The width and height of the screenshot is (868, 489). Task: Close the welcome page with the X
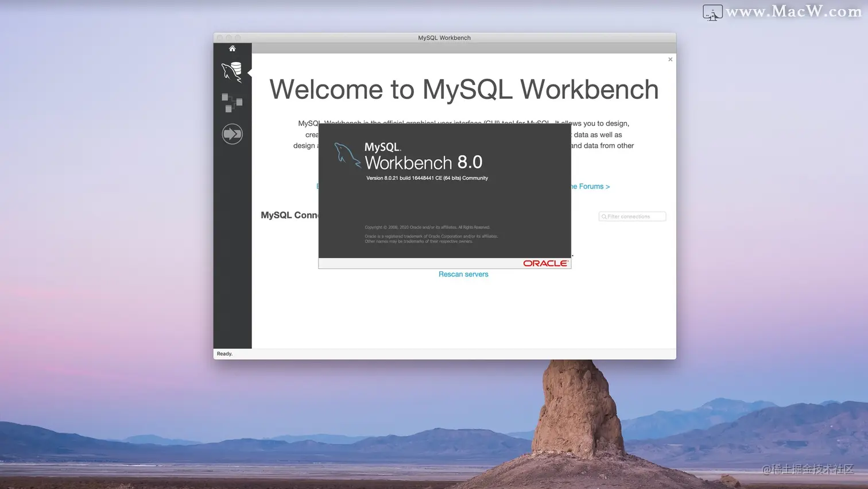click(670, 59)
